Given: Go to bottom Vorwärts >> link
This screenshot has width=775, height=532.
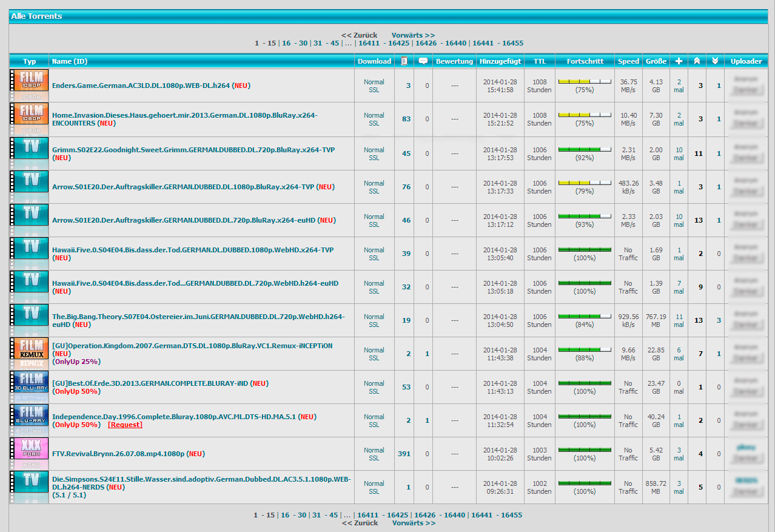Looking at the screenshot, I should point(414,523).
